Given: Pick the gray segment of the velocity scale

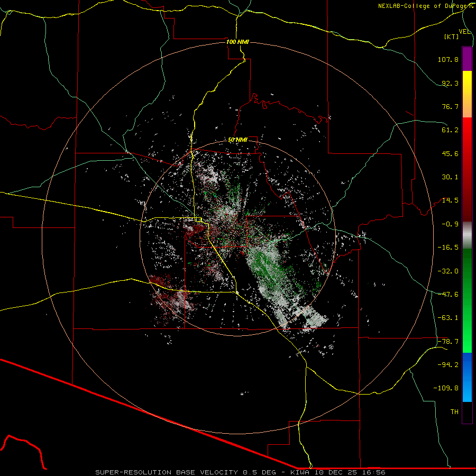Looking at the screenshot, I should point(467,235).
